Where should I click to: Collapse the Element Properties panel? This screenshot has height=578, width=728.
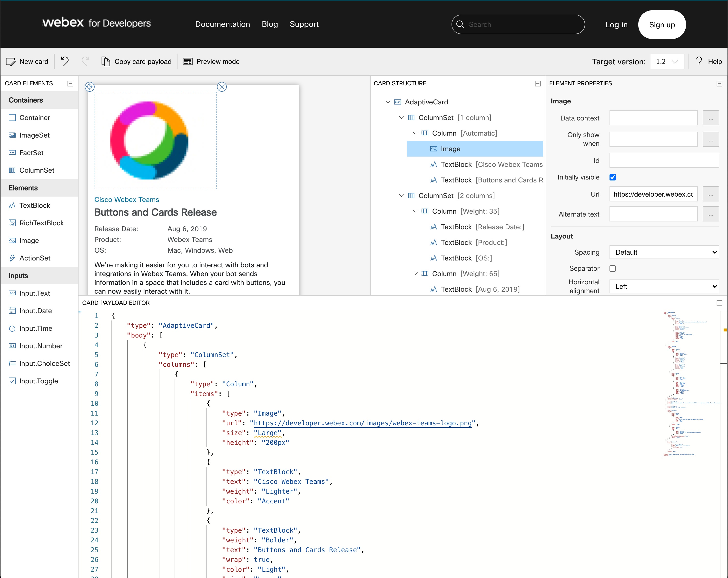[719, 83]
